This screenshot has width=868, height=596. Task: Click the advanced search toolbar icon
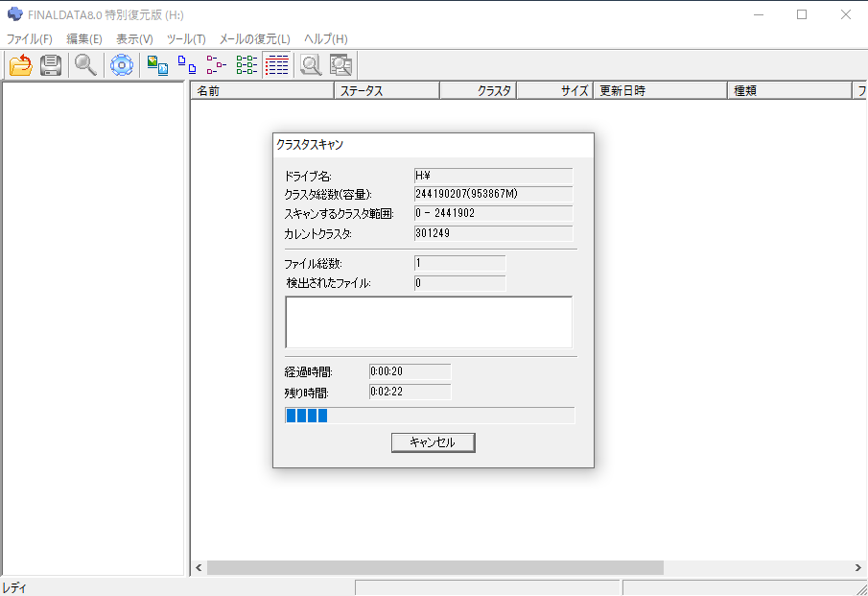pos(340,64)
